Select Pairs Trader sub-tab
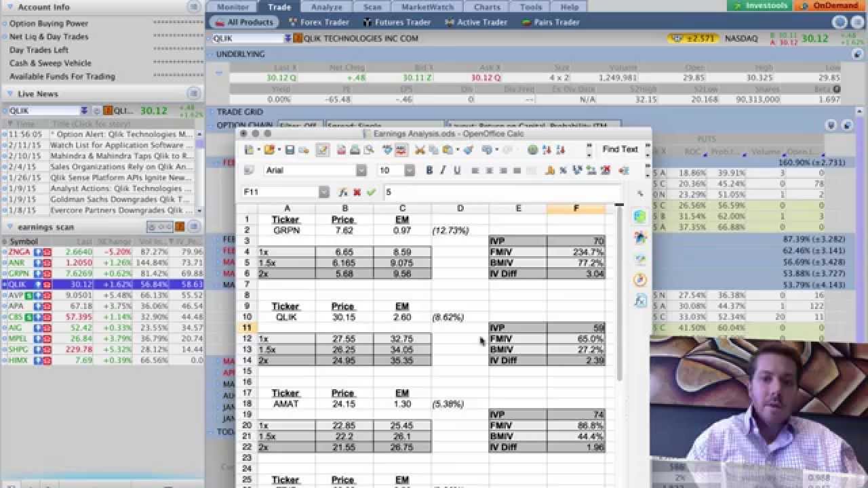This screenshot has width=868, height=488. click(x=551, y=22)
